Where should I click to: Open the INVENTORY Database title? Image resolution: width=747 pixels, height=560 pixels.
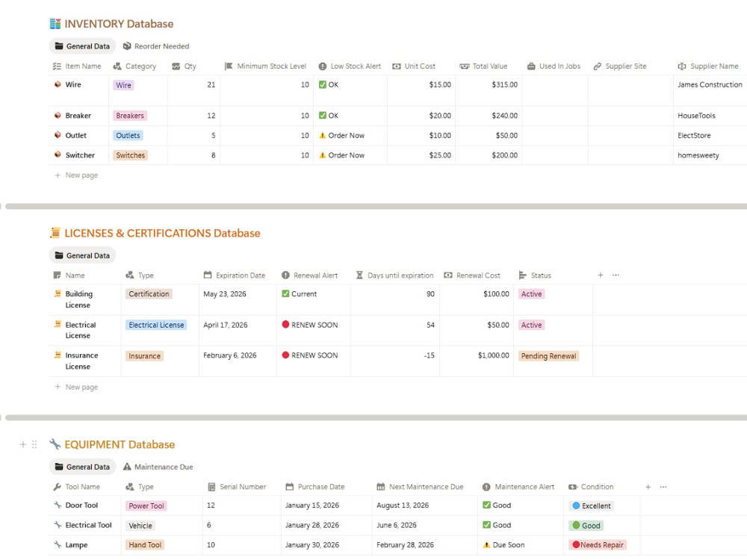pos(119,23)
